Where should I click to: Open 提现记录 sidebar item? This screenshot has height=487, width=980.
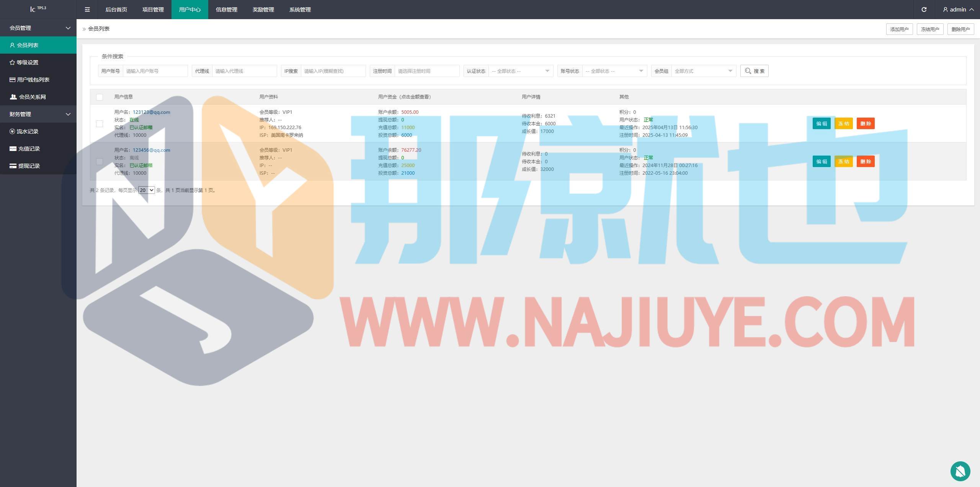tap(29, 166)
